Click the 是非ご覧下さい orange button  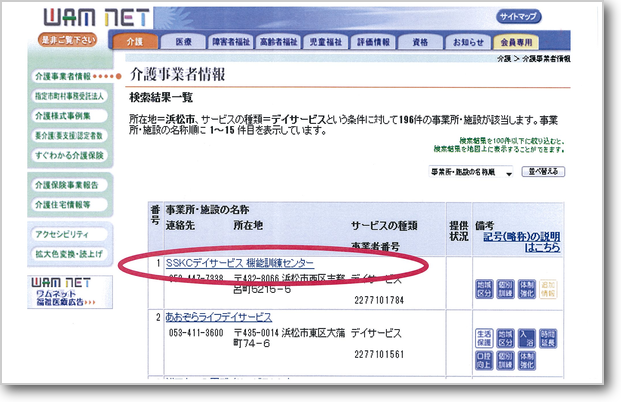click(x=68, y=40)
